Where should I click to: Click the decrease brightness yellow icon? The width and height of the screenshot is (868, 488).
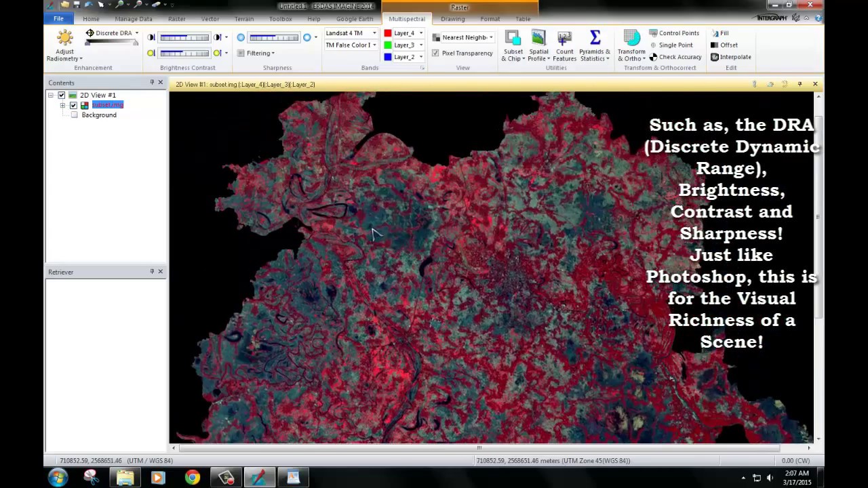pyautogui.click(x=151, y=53)
